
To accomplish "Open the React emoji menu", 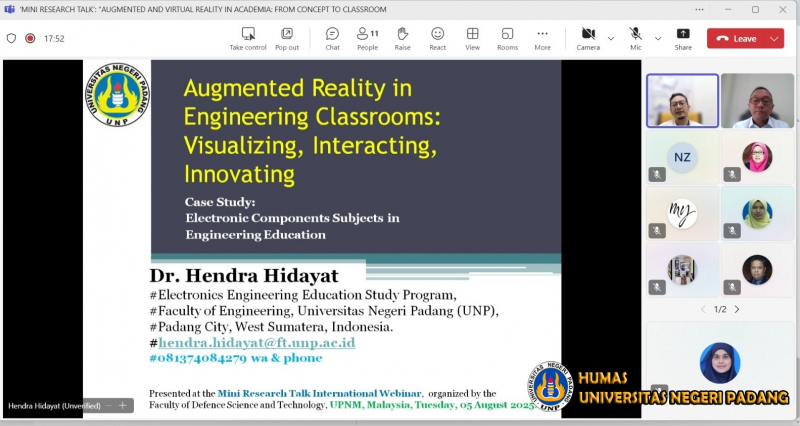I will (x=438, y=39).
